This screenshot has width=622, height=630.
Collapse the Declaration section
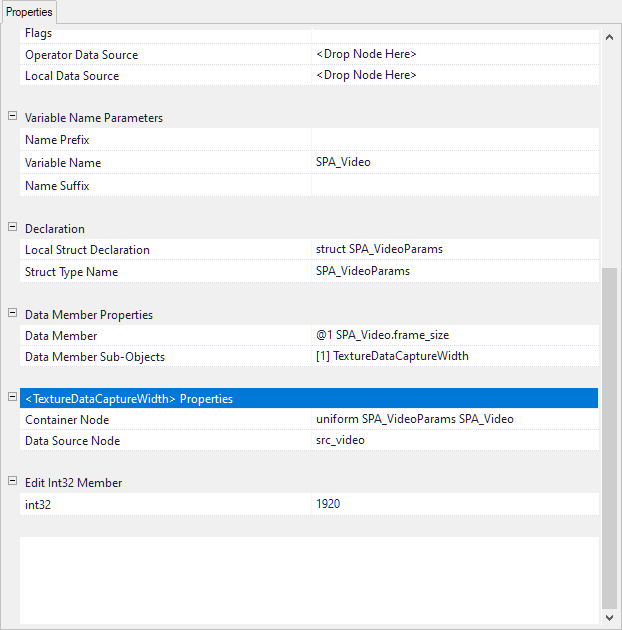tap(13, 228)
